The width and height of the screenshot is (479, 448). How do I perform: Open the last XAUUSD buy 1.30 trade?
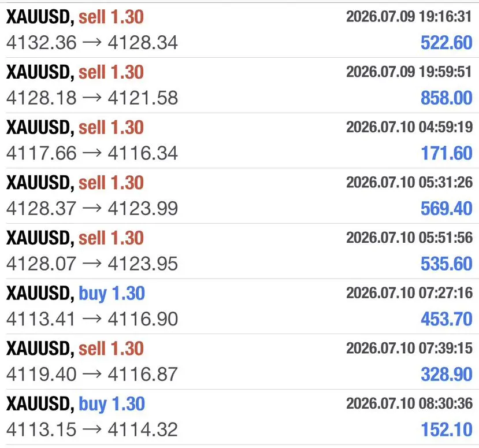pyautogui.click(x=239, y=417)
